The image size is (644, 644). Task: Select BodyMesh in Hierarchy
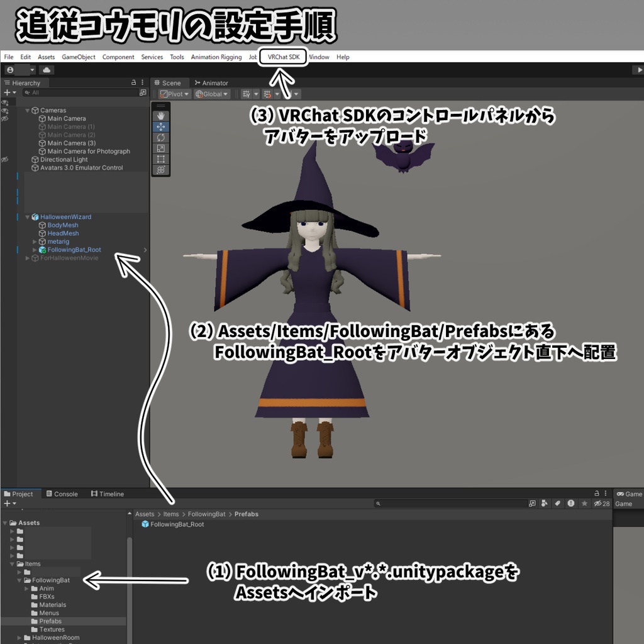pyautogui.click(x=62, y=225)
